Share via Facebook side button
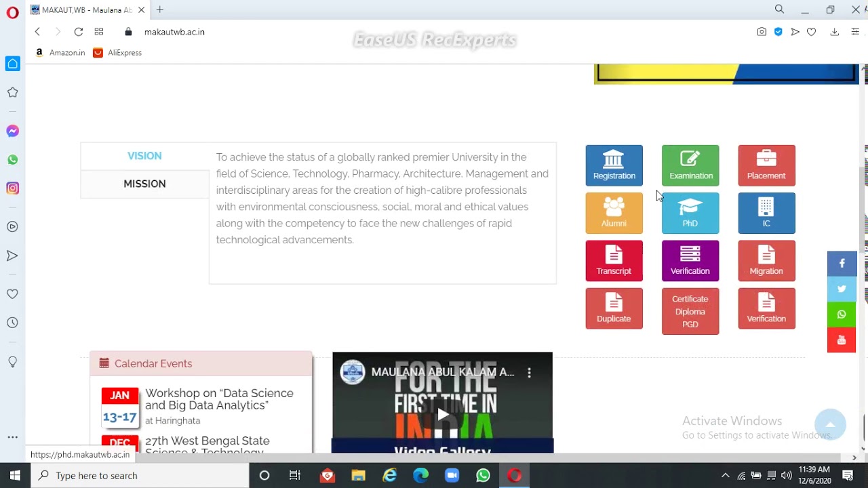868x488 pixels. pyautogui.click(x=842, y=264)
